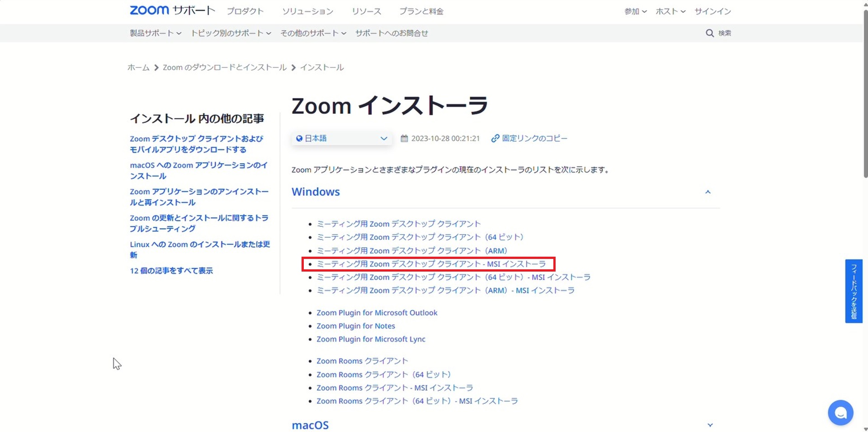Screen dimensions: 868x432
Task: Click the Windows section heading
Action: [316, 192]
